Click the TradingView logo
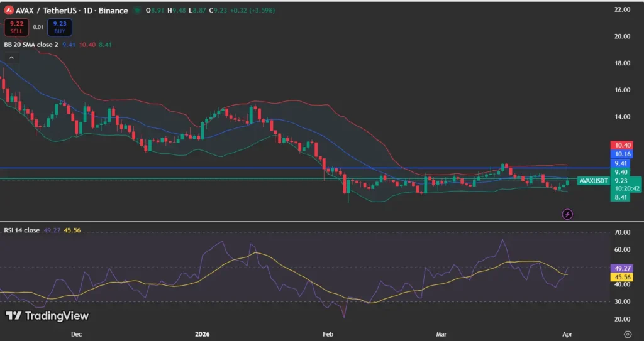 click(47, 315)
